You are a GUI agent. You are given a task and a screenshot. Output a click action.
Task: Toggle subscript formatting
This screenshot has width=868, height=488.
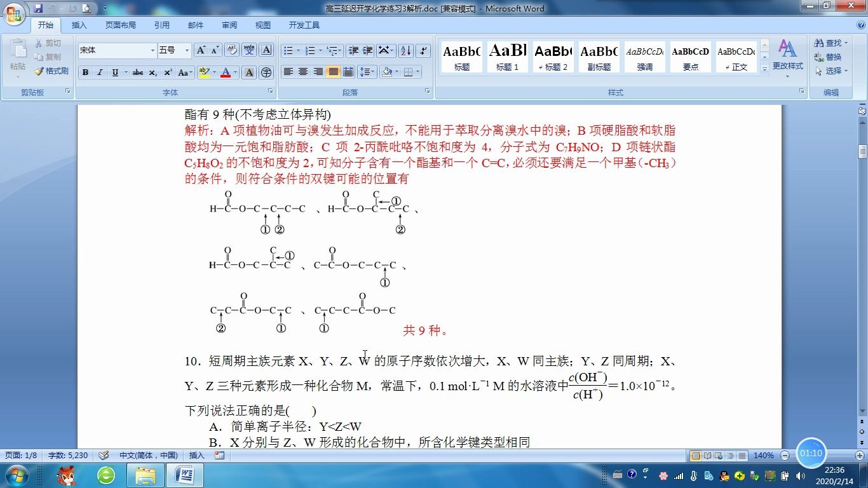[x=153, y=72]
